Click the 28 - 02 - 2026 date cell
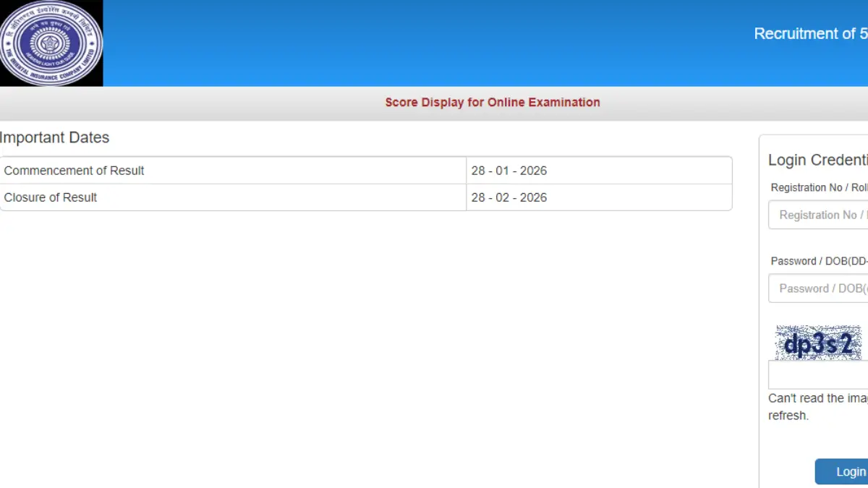The image size is (868, 488). point(509,197)
